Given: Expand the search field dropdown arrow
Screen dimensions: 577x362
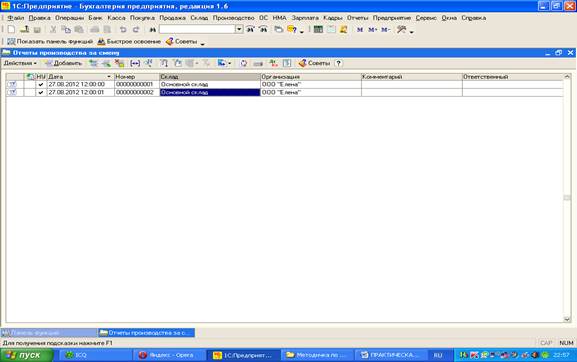Looking at the screenshot, I should [x=239, y=29].
